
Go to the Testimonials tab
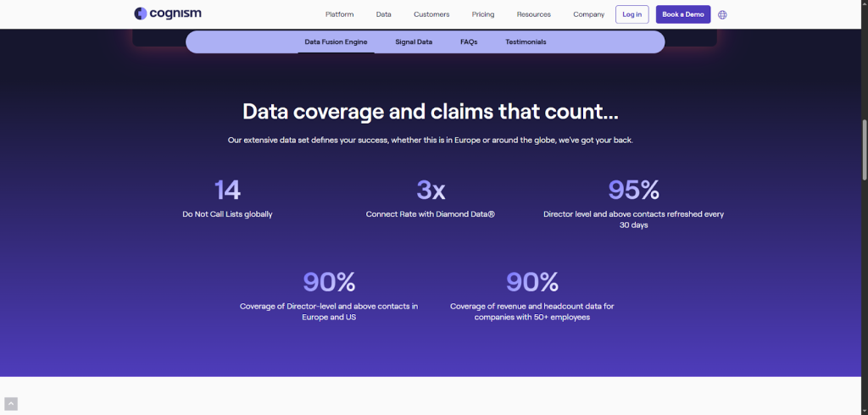coord(526,41)
